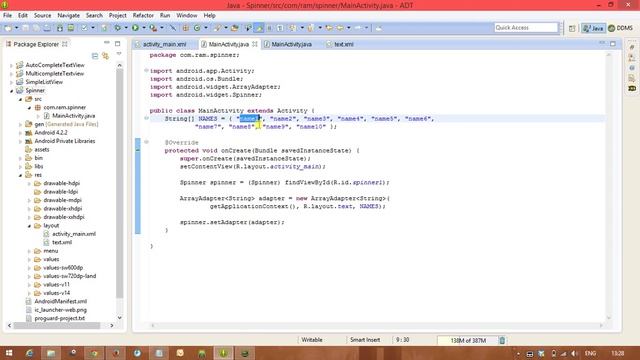Click the New Java Class icon

(197, 28)
